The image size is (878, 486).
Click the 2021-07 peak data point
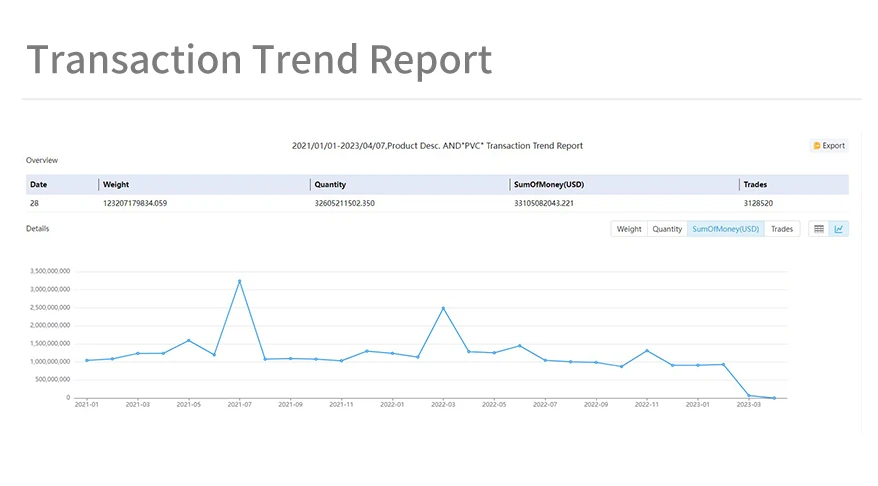coord(240,281)
